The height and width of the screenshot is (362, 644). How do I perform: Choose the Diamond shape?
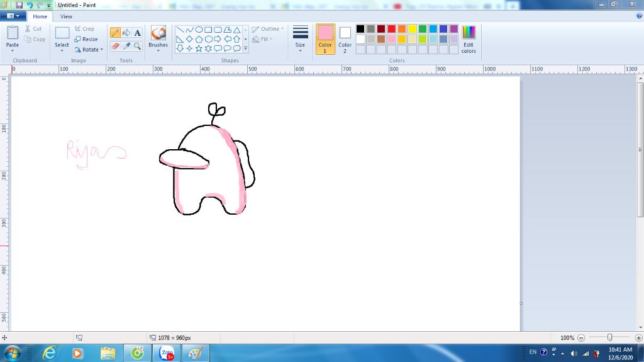coord(189,39)
